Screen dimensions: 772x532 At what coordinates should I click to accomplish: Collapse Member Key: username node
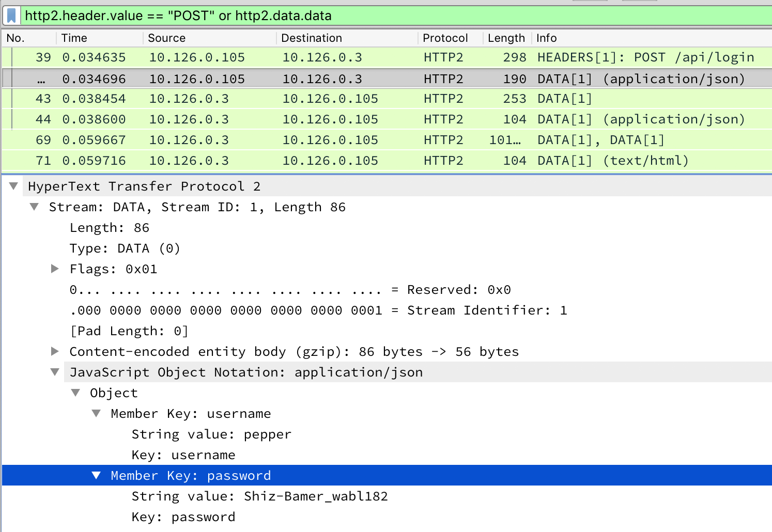(x=96, y=413)
